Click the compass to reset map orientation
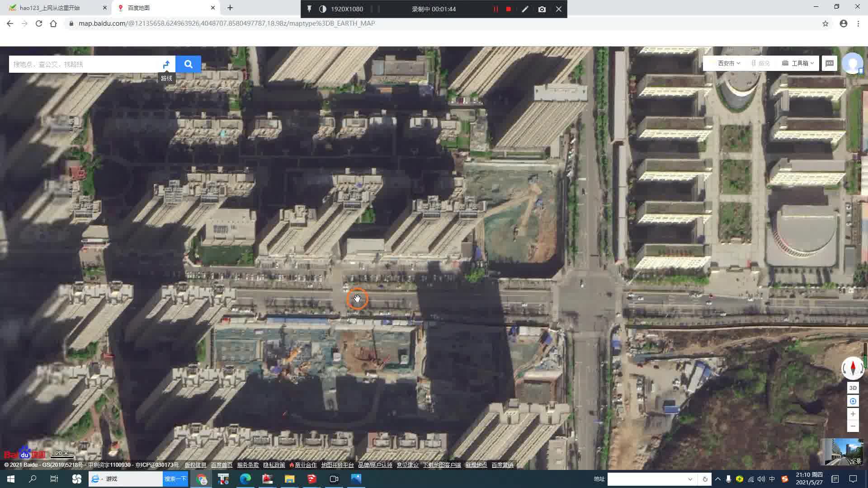The image size is (868, 488). (x=853, y=368)
